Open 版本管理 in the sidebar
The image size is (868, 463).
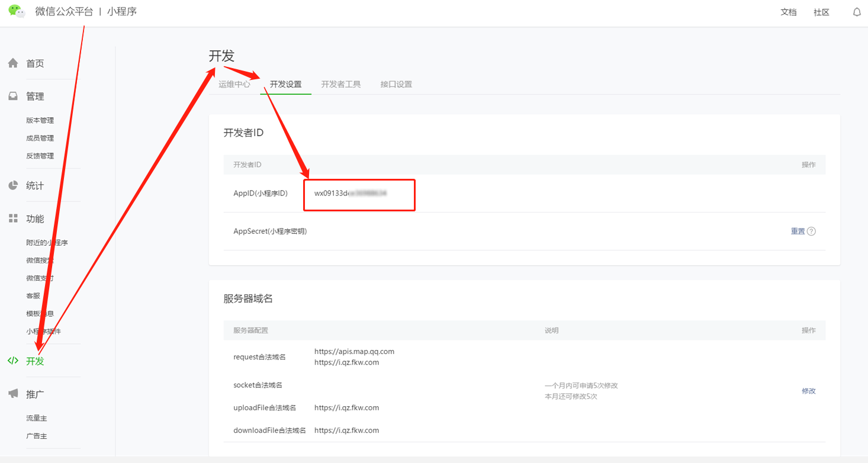click(x=40, y=120)
